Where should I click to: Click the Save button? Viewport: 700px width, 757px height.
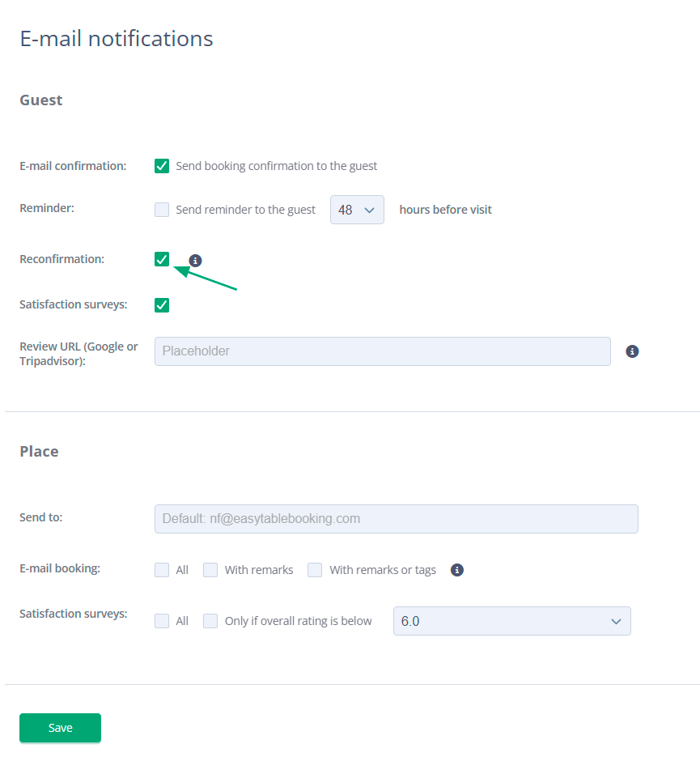click(x=60, y=728)
